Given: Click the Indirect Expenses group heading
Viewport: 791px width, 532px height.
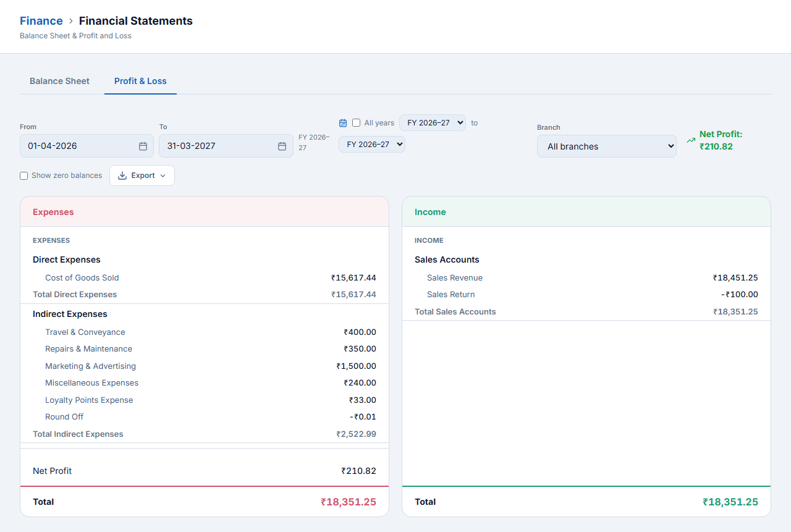Looking at the screenshot, I should tap(70, 315).
